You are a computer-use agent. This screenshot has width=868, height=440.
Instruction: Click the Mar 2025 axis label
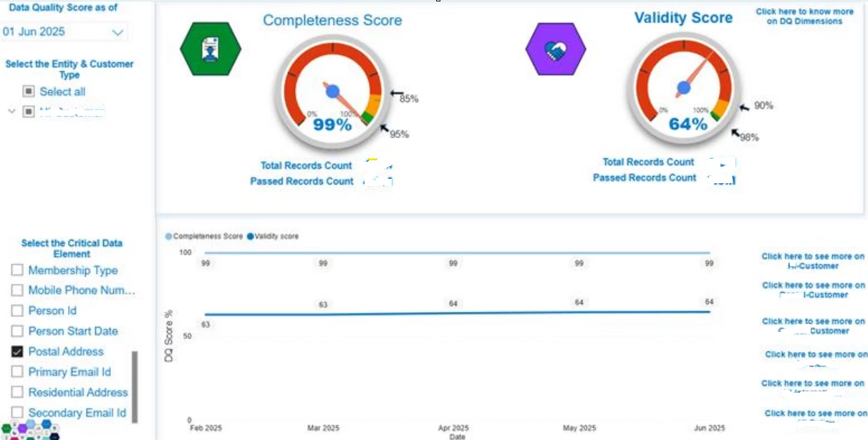(x=323, y=429)
